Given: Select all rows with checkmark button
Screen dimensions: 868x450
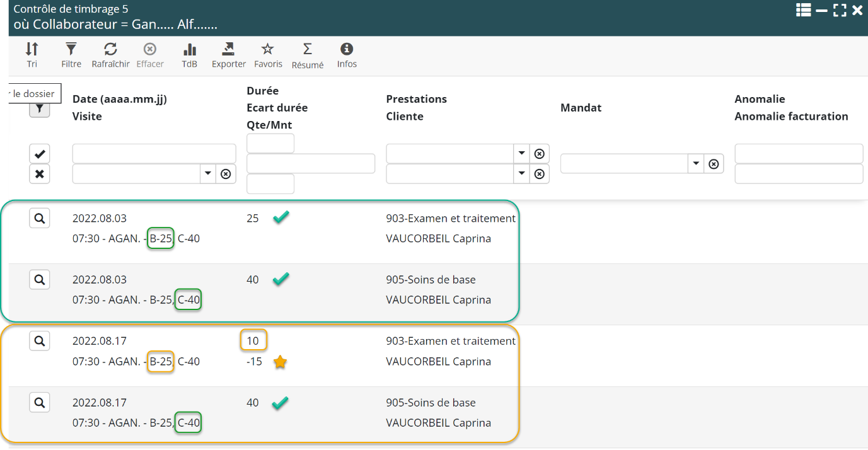Looking at the screenshot, I should [39, 154].
